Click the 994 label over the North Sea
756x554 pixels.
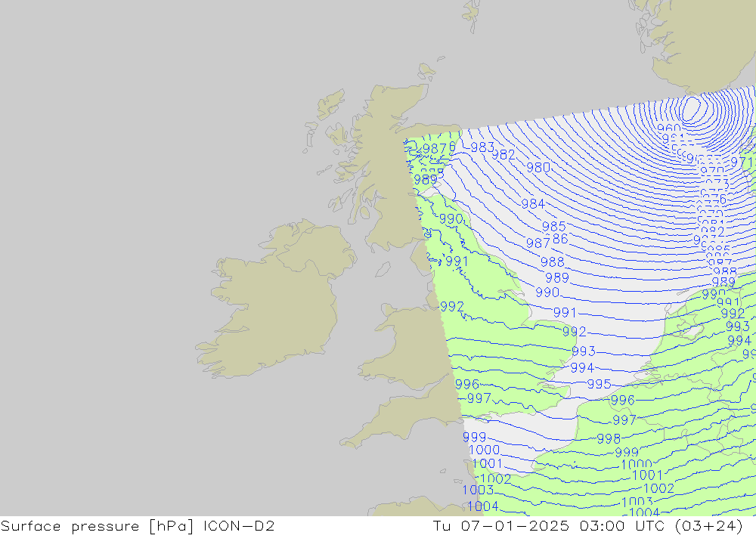(582, 368)
